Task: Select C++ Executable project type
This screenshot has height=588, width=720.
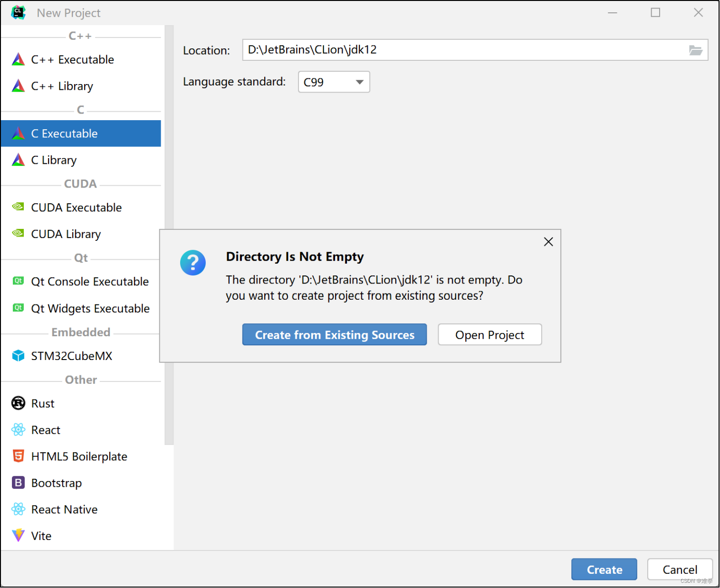Action: tap(81, 59)
